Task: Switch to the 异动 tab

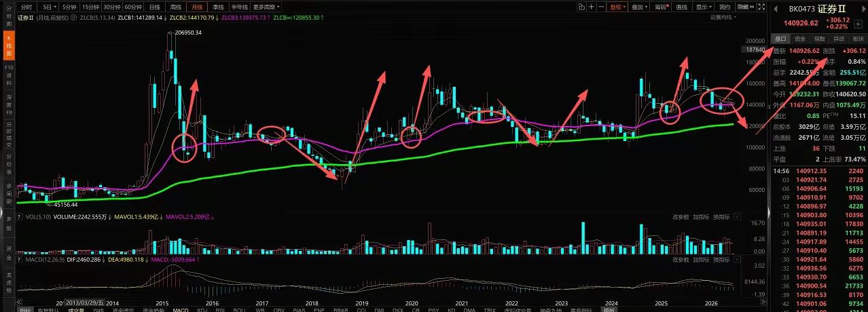Action: click(x=839, y=39)
